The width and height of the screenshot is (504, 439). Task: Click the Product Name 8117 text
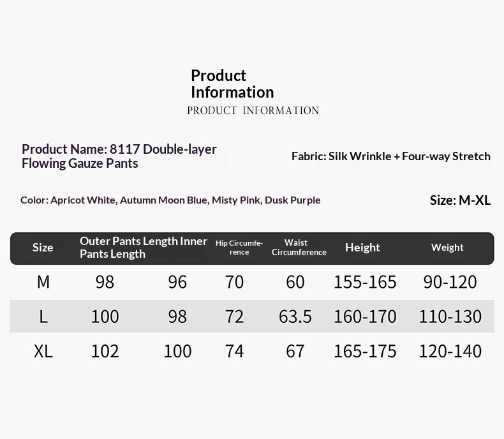[x=119, y=156]
